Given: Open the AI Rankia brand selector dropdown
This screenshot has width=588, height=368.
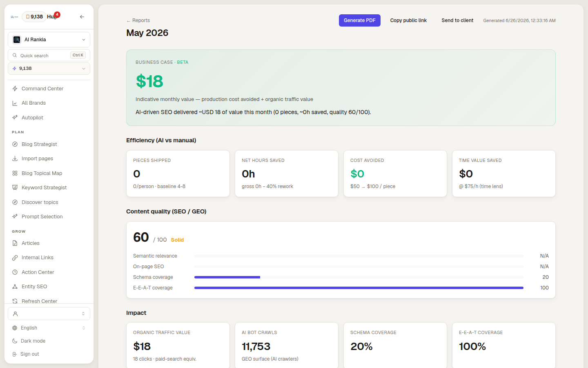Looking at the screenshot, I should click(49, 40).
